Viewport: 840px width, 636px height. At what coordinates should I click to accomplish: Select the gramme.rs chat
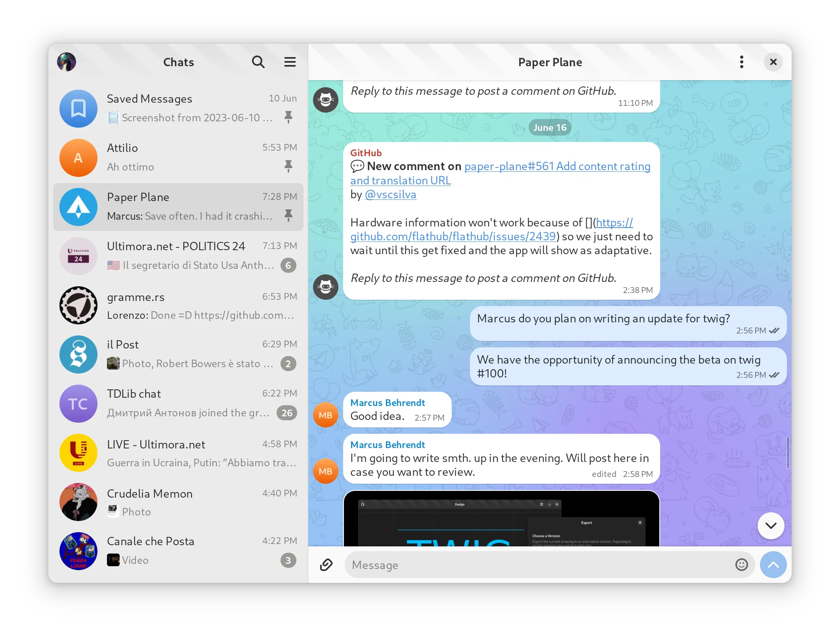pyautogui.click(x=178, y=306)
